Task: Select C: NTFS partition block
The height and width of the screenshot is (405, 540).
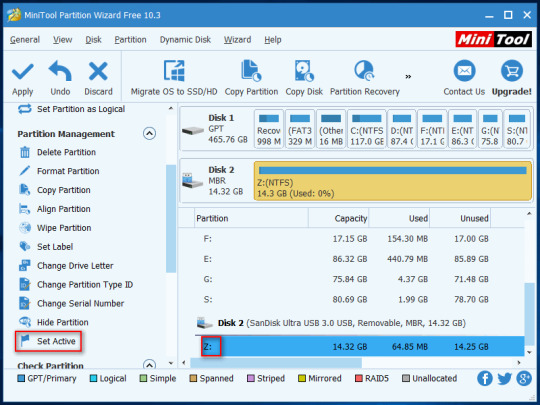Action: coord(367,129)
